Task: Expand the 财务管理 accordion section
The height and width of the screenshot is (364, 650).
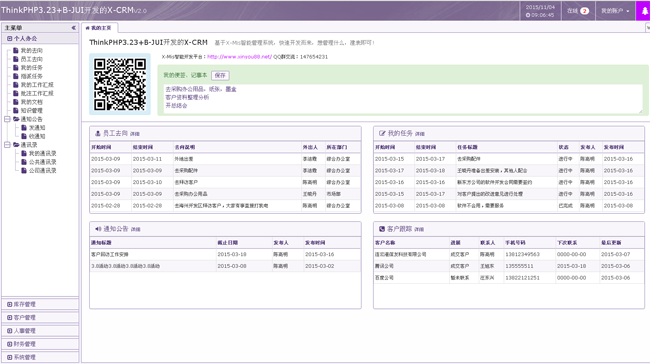Action: point(40,344)
